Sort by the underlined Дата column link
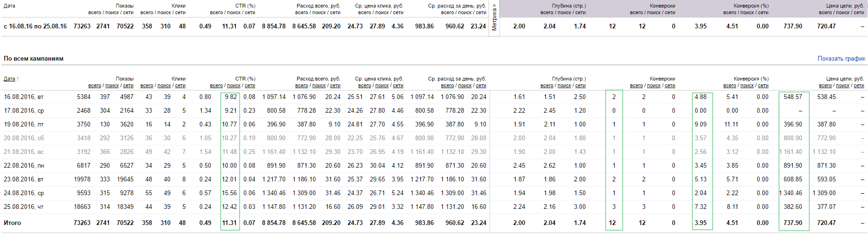Viewport: 868px width, 234px height. pos(9,79)
